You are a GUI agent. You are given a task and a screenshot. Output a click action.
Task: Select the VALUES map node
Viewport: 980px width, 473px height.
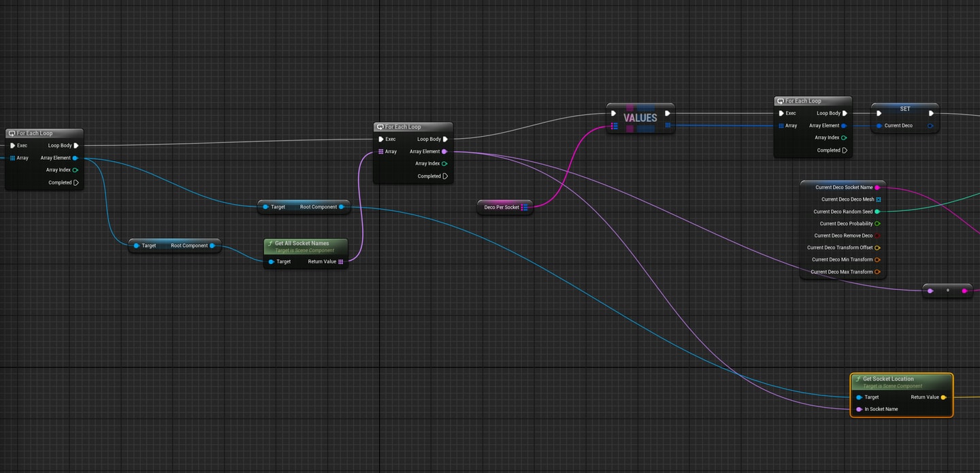[x=640, y=118]
